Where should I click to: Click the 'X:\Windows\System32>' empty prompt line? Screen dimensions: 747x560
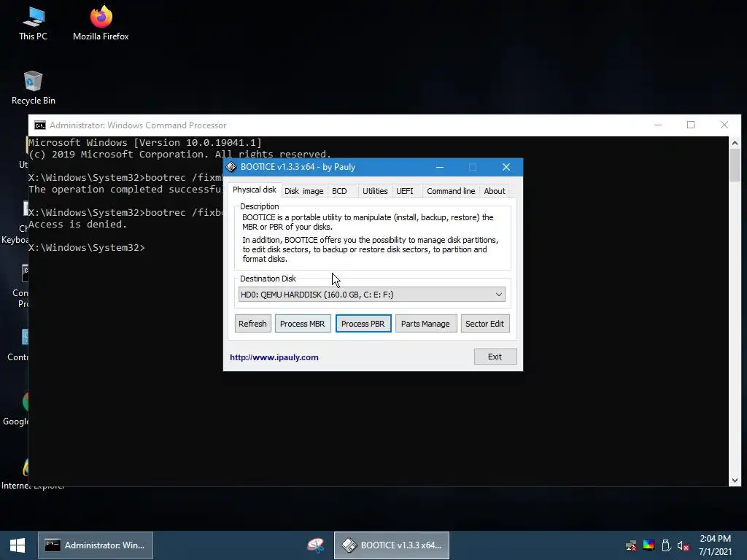(86, 248)
